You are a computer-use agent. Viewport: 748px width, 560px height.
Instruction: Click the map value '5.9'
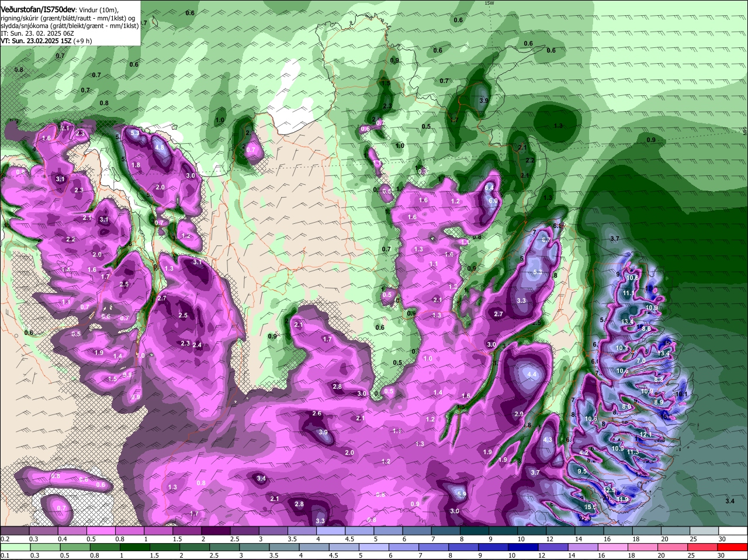coord(462,494)
